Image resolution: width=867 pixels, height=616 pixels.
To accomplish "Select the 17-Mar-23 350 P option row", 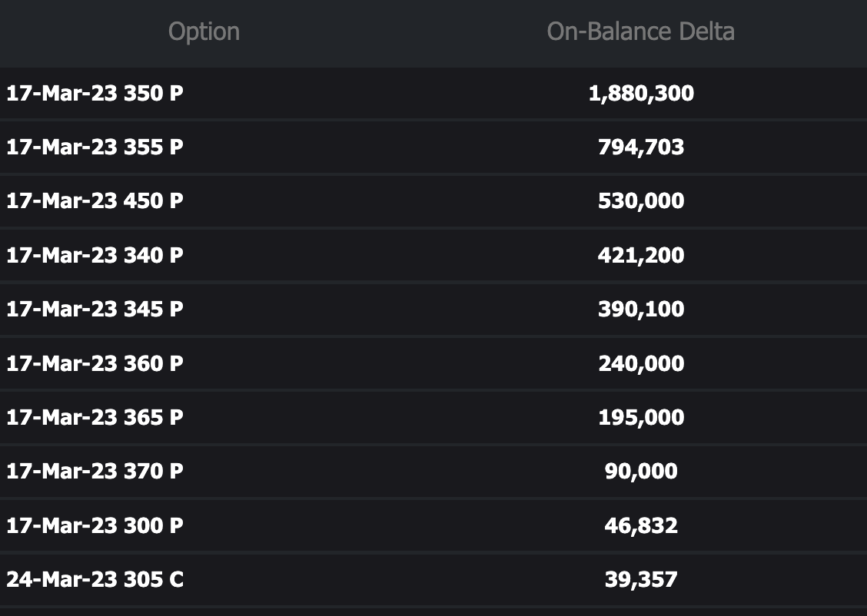I will click(x=95, y=94).
